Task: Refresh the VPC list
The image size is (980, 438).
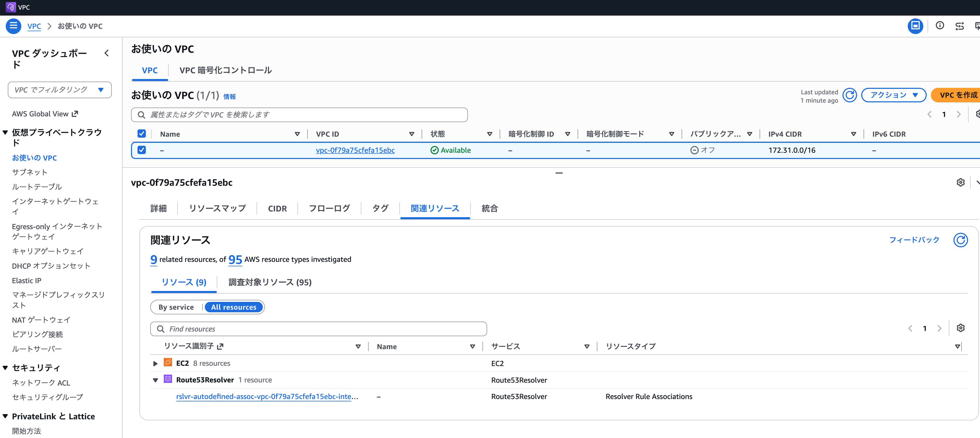Action: pyautogui.click(x=850, y=95)
